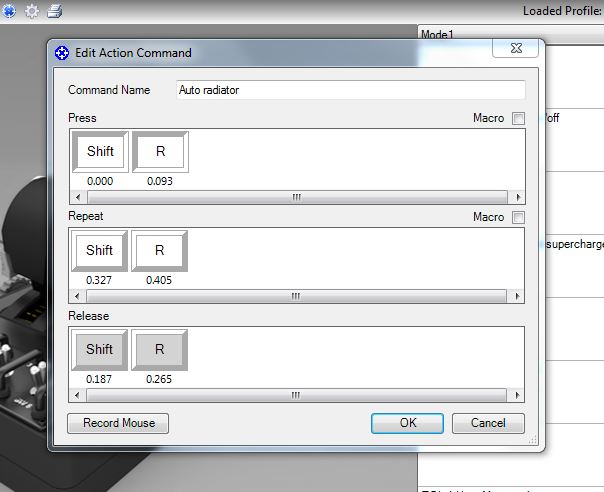Confirm with the OK button

tap(408, 423)
